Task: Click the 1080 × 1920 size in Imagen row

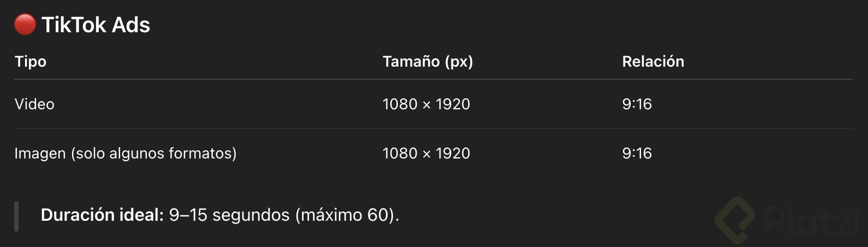Action: pyautogui.click(x=426, y=153)
